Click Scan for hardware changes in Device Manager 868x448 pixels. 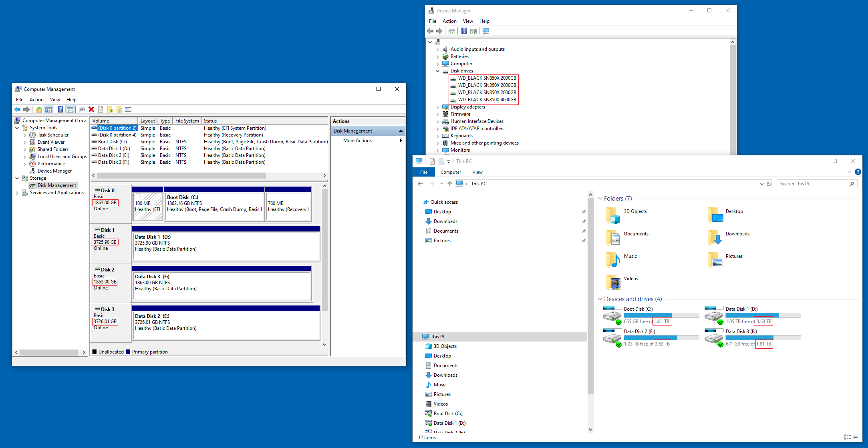click(x=486, y=31)
